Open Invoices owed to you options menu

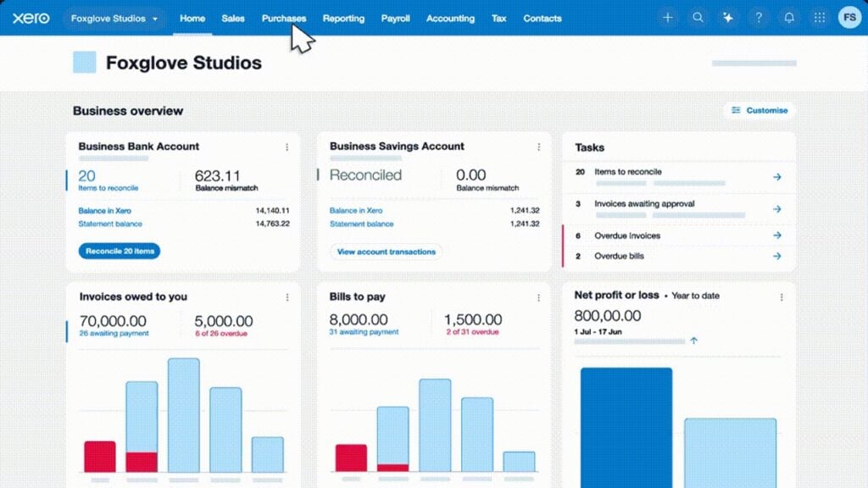tap(287, 297)
